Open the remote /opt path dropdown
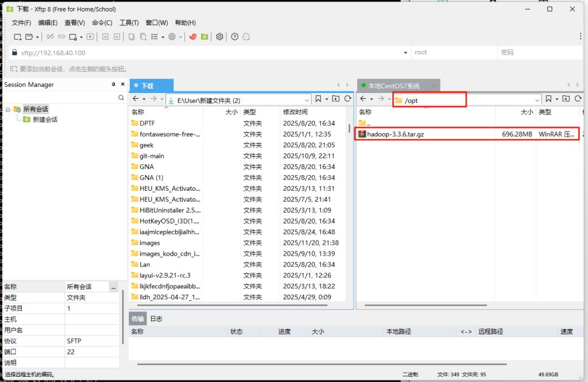Screen dimensions: 588x382 [x=537, y=98]
